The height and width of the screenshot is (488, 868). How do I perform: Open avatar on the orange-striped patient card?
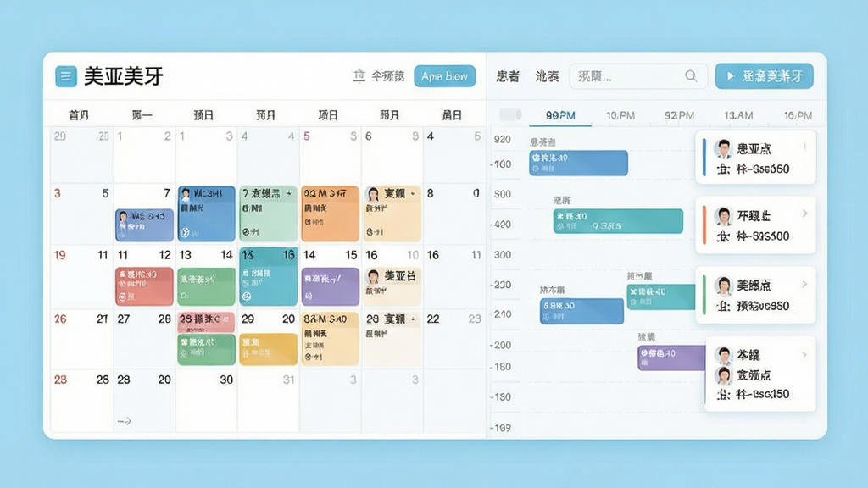pyautogui.click(x=723, y=216)
